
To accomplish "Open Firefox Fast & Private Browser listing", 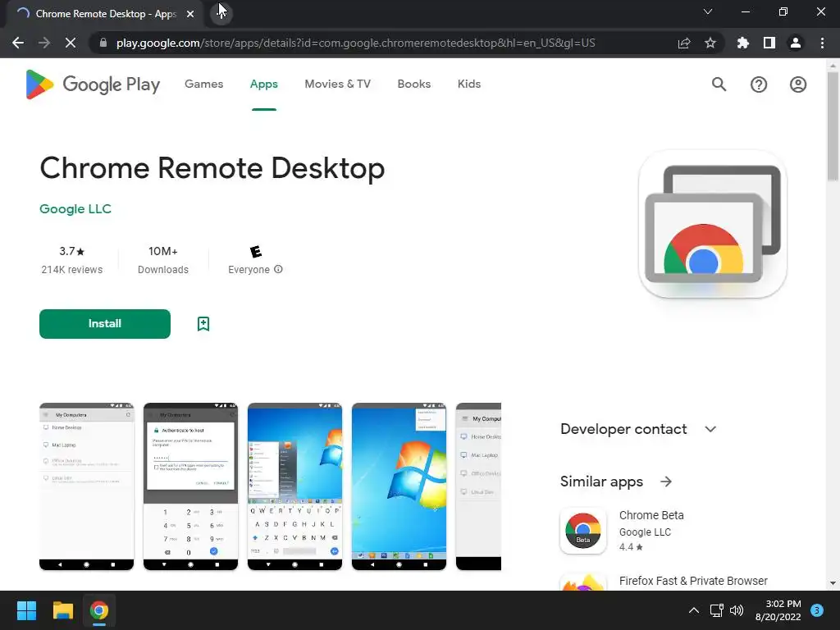I will pyautogui.click(x=693, y=581).
